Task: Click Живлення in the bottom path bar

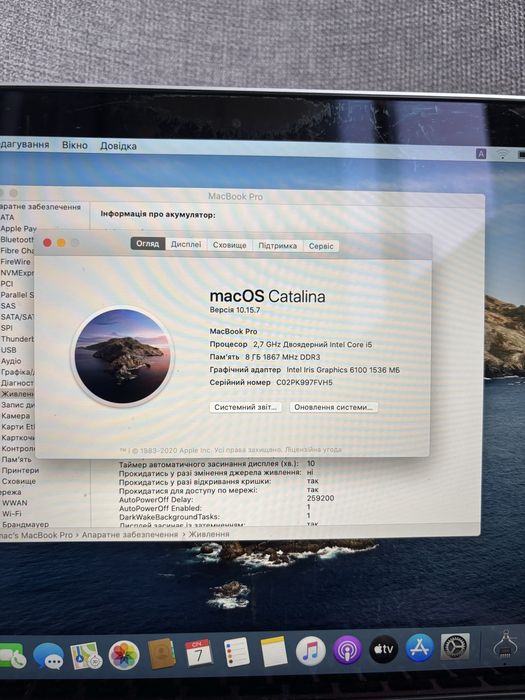Action: tap(209, 534)
